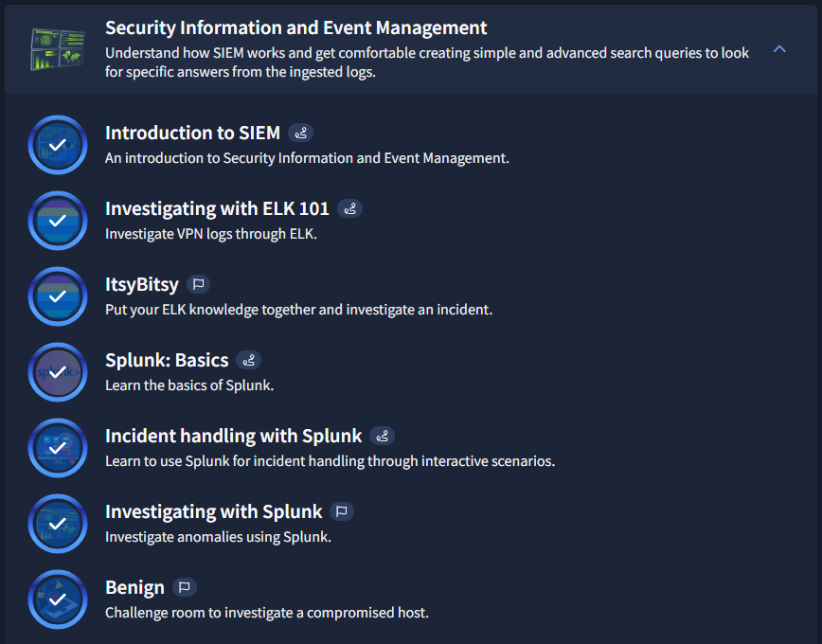Click the checkmark circle for Splunk: Basics room

tap(58, 372)
